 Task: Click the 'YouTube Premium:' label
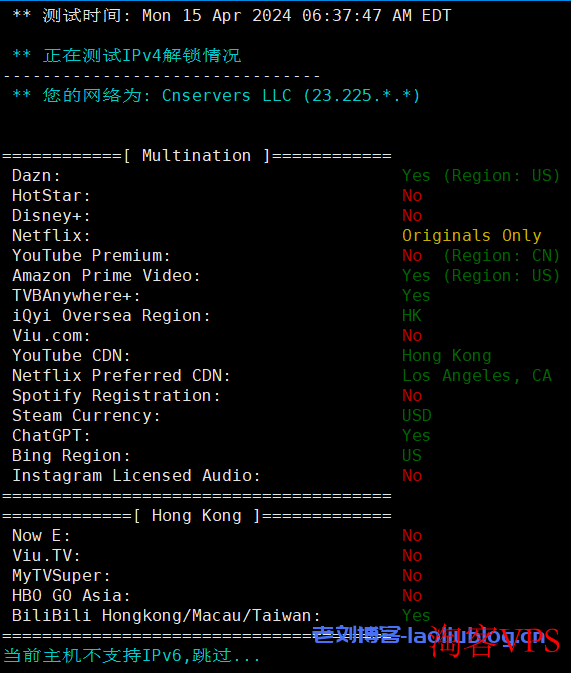click(91, 255)
